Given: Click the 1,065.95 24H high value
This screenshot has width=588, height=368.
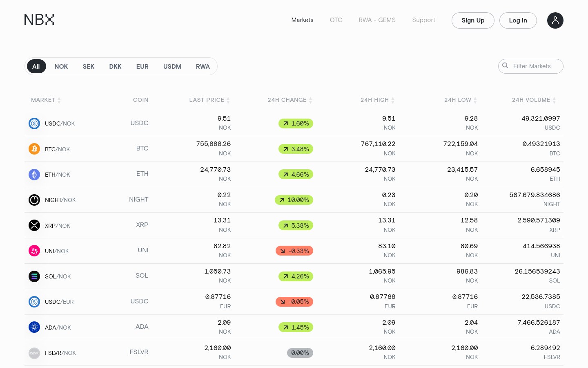Looking at the screenshot, I should click(382, 272).
